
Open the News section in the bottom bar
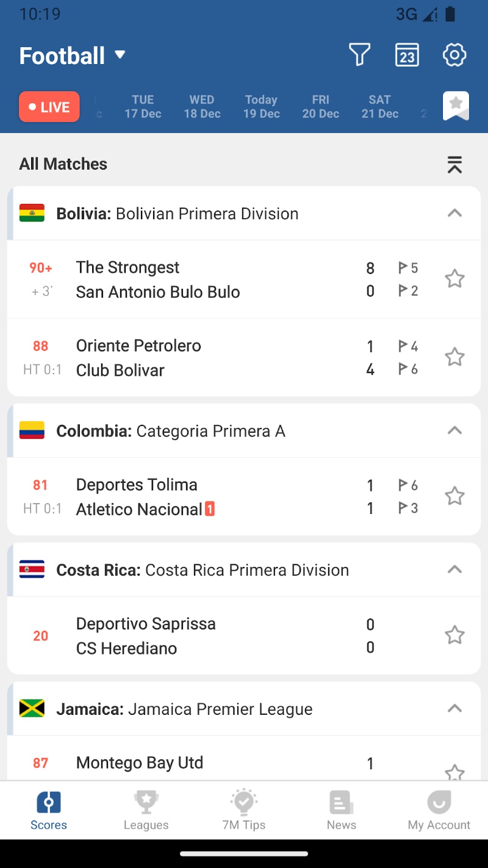(x=341, y=810)
